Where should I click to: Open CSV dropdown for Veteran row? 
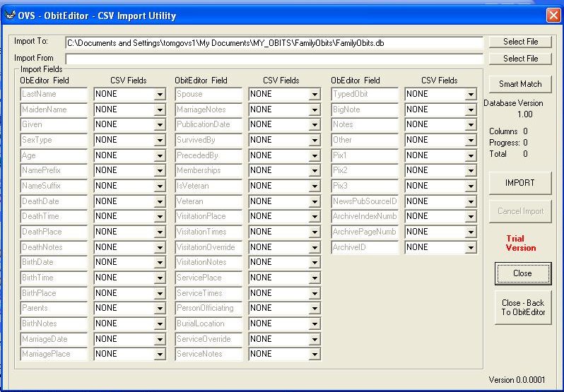click(x=315, y=202)
